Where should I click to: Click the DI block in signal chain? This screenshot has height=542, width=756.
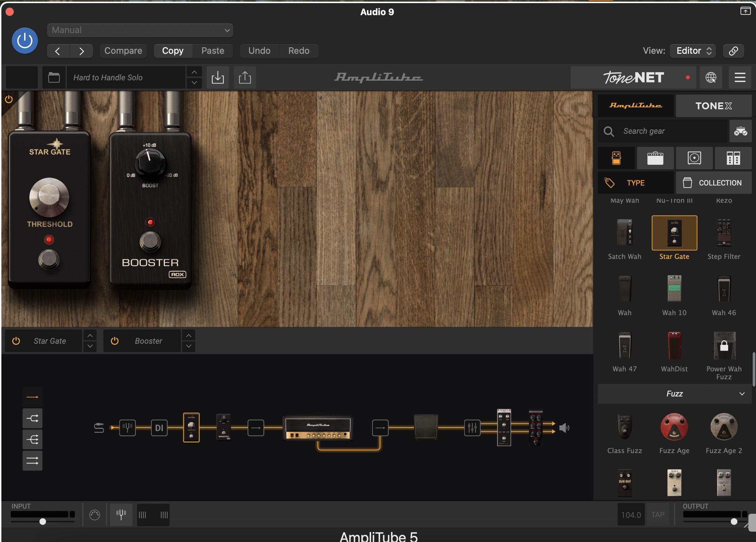159,428
